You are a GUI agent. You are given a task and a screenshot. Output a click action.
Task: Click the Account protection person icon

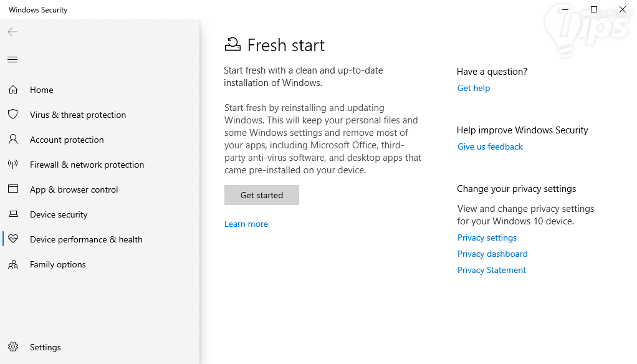[x=12, y=140]
